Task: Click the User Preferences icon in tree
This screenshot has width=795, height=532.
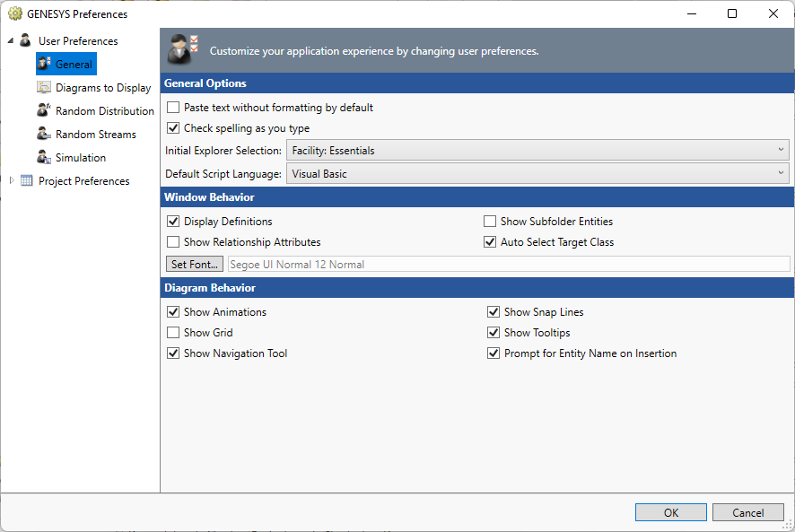Action: (26, 41)
